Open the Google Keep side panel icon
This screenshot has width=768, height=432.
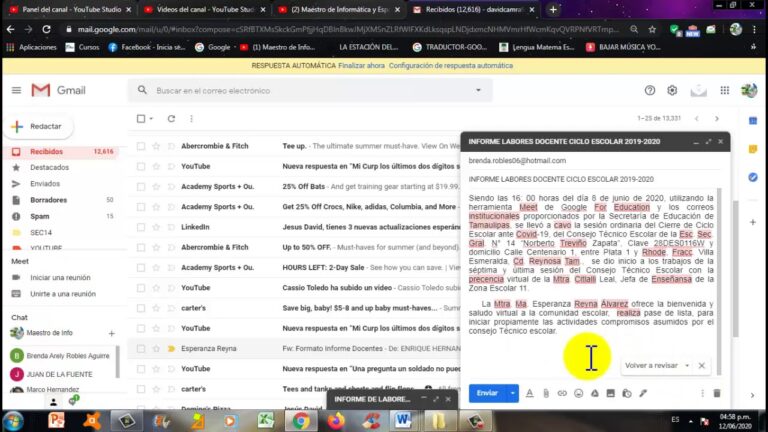753,149
